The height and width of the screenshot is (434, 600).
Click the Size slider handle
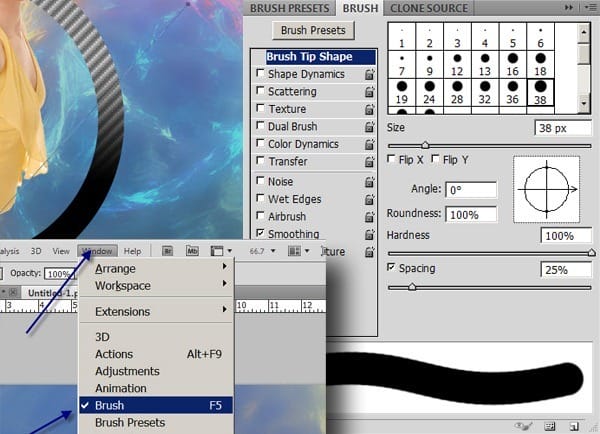(x=425, y=145)
